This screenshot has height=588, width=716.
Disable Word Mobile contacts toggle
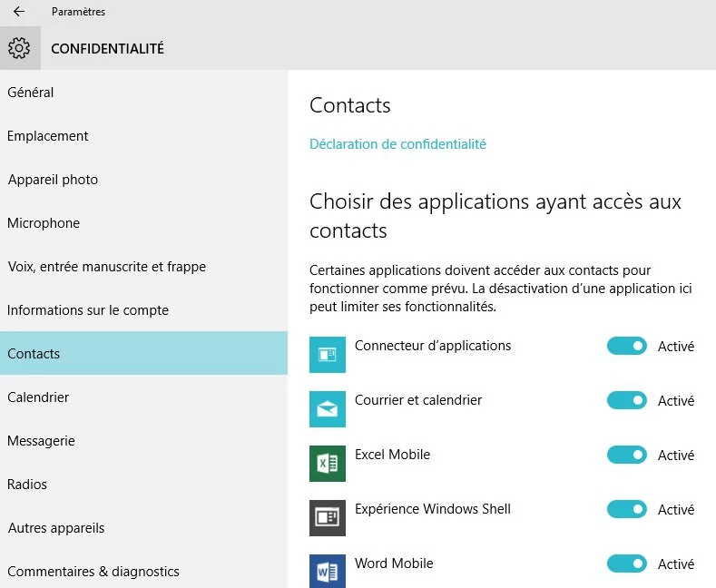coord(626,563)
